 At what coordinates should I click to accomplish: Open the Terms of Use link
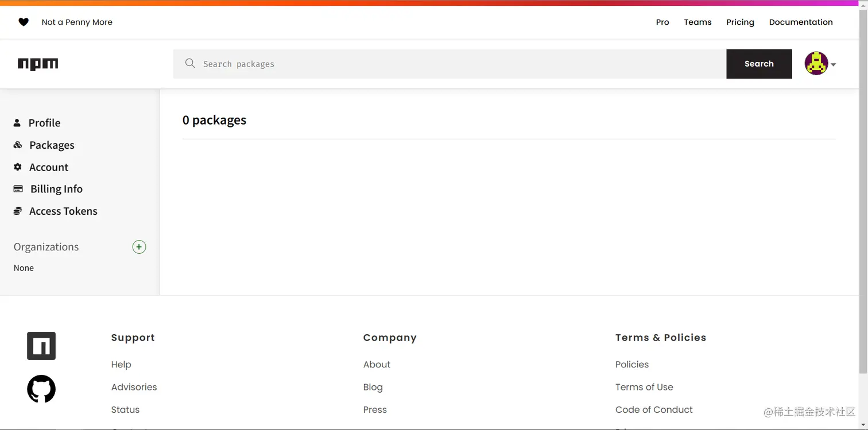(644, 387)
